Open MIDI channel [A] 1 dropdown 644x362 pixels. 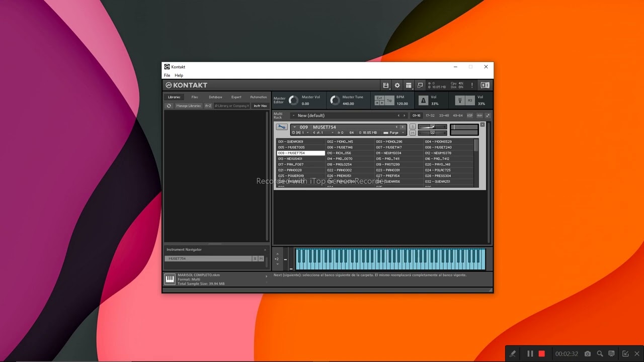301,133
